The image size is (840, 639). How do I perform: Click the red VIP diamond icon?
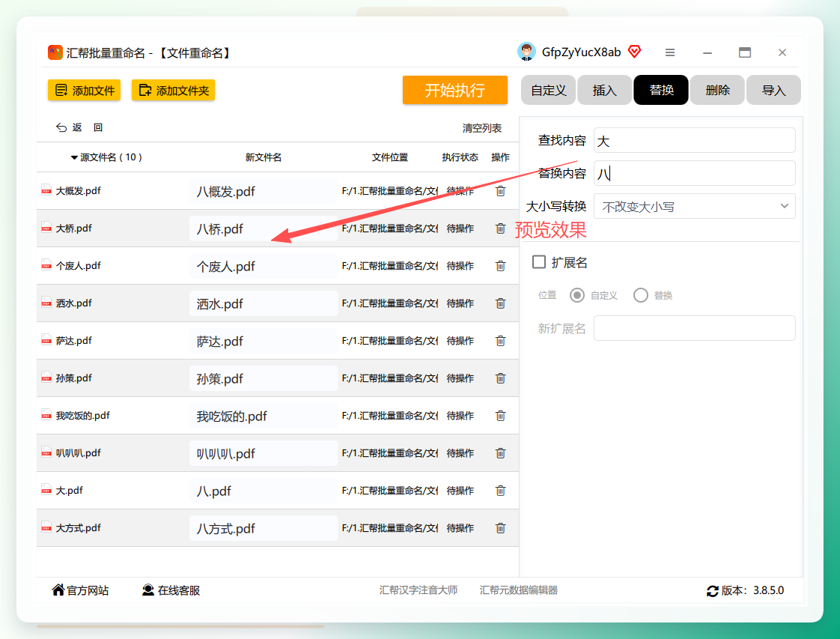tap(634, 52)
